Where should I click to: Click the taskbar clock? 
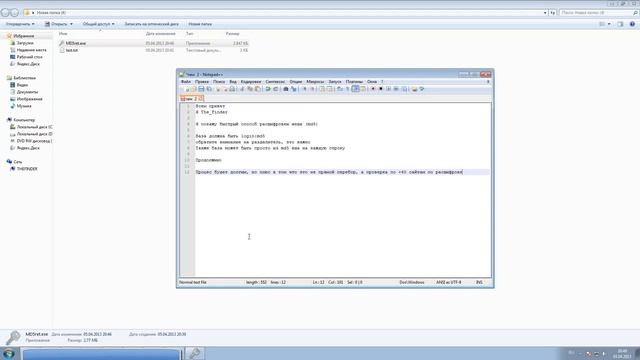tap(622, 353)
